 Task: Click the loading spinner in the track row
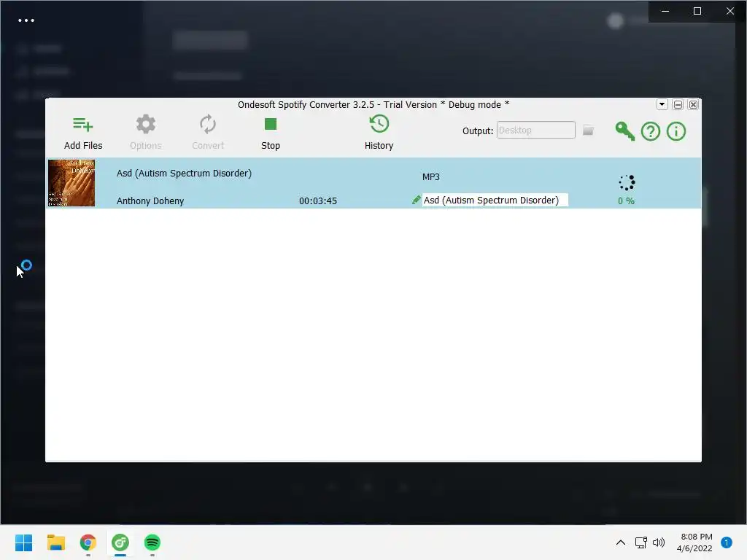(x=627, y=182)
